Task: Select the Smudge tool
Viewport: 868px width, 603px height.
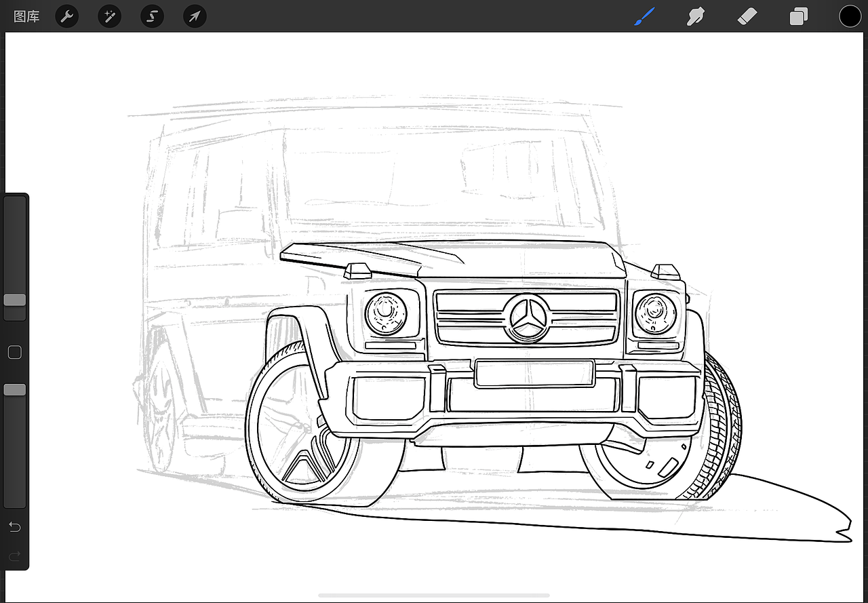Action: (696, 16)
